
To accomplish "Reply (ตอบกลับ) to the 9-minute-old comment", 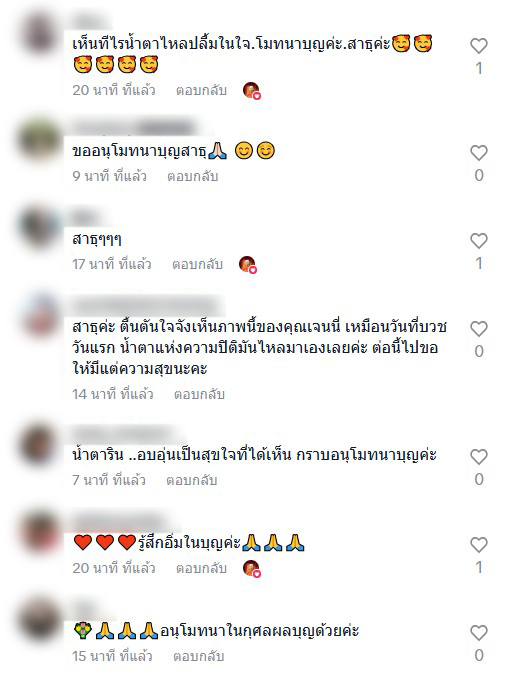I will coord(193,176).
